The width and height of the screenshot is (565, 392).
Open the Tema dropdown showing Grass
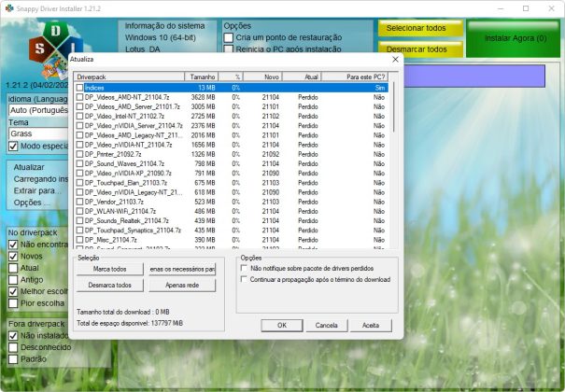[x=38, y=133]
